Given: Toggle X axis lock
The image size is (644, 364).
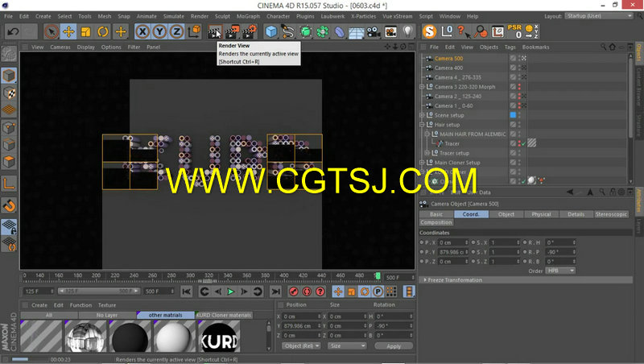Looking at the screenshot, I should click(x=142, y=31).
